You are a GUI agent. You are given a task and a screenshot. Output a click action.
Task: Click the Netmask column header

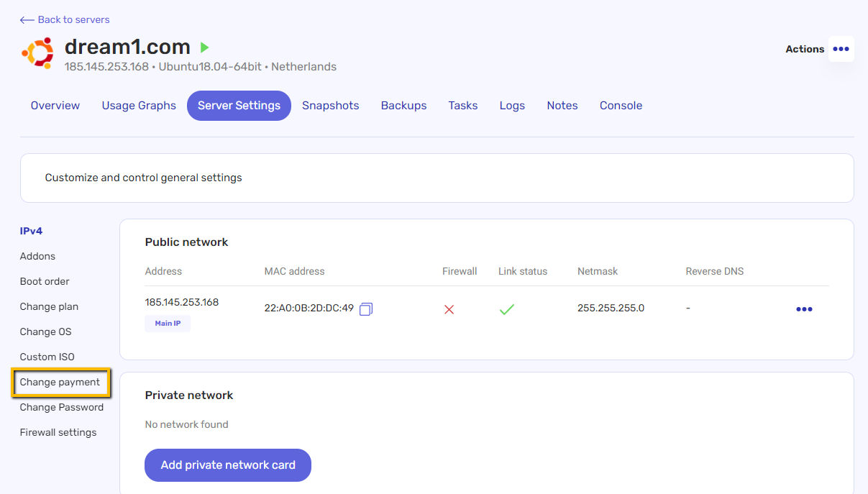coord(598,271)
